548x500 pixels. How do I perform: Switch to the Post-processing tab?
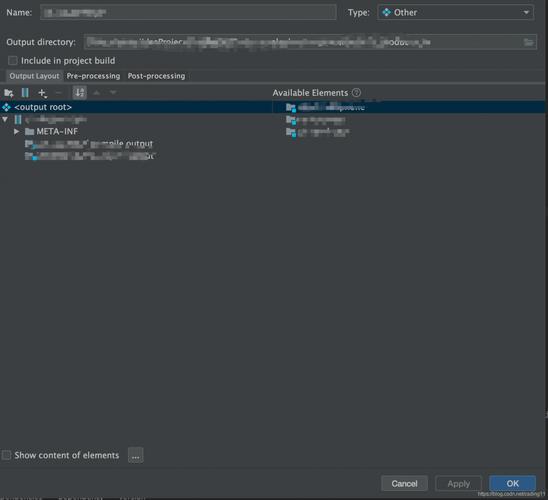[x=156, y=76]
